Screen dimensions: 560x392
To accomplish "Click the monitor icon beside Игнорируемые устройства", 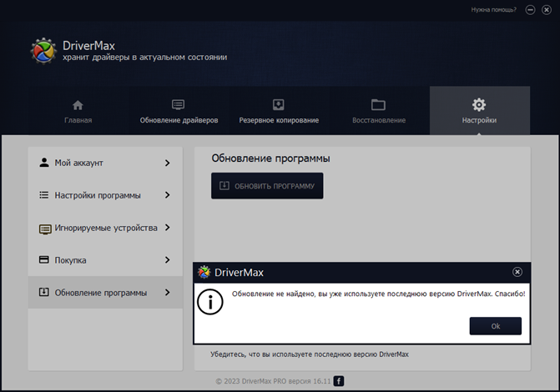I will (45, 229).
